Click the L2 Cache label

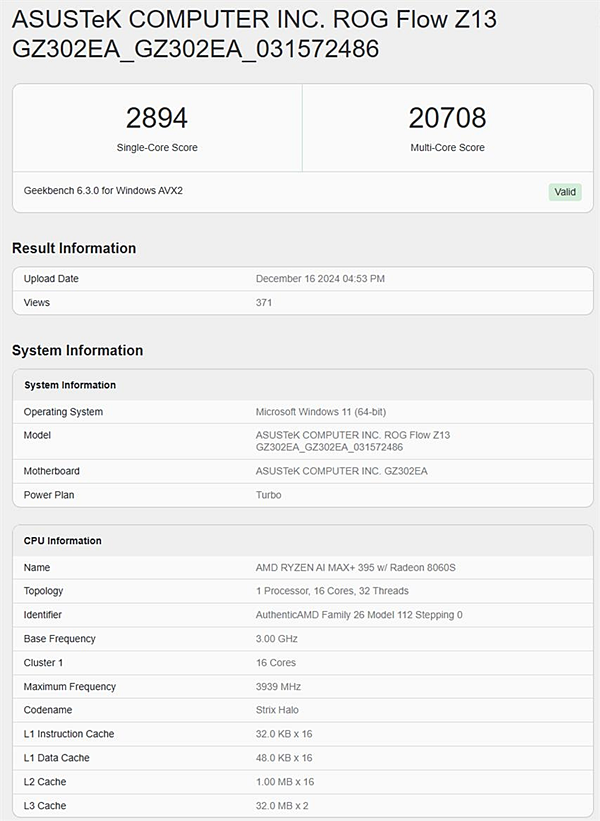pos(45,782)
